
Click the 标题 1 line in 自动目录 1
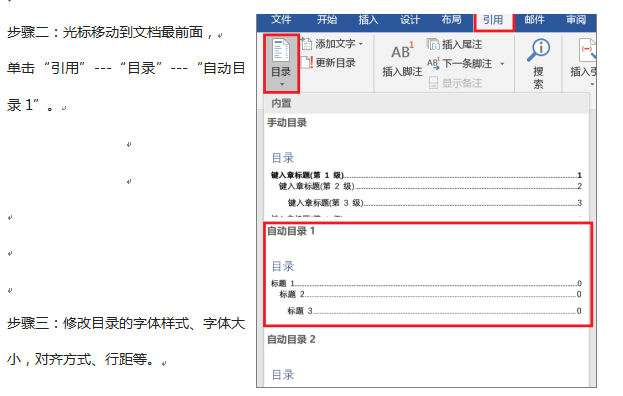426,284
